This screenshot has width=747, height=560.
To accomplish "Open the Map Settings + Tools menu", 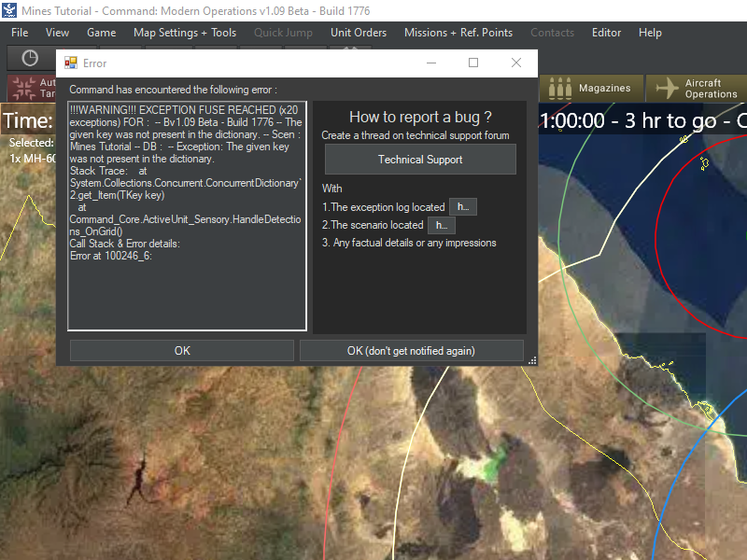I will pyautogui.click(x=184, y=33).
